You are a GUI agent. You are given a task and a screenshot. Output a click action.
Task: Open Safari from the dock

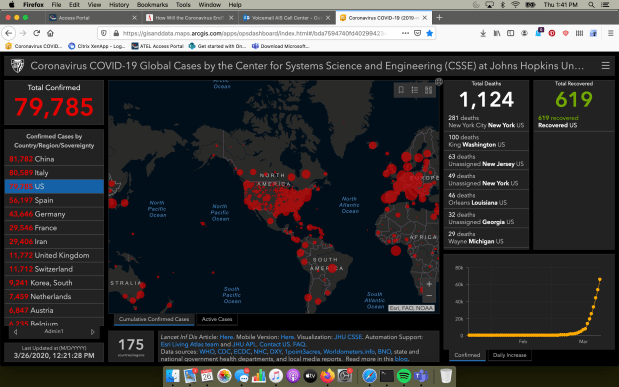click(370, 376)
